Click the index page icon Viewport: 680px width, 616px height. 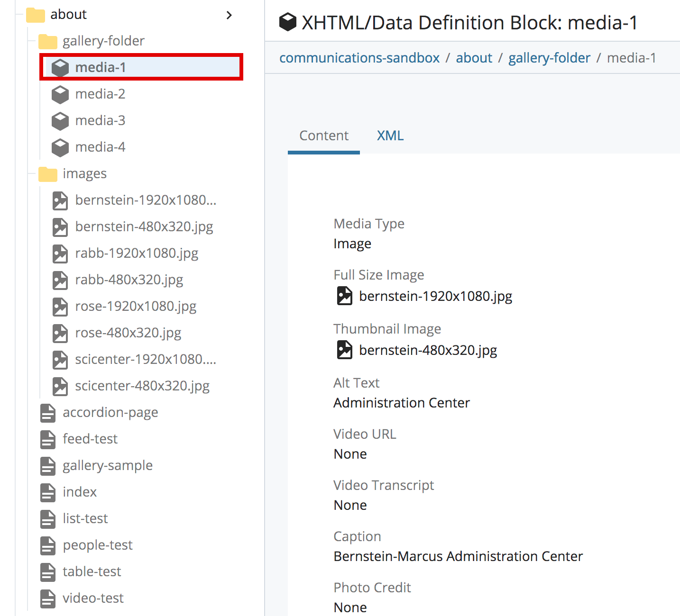48,492
